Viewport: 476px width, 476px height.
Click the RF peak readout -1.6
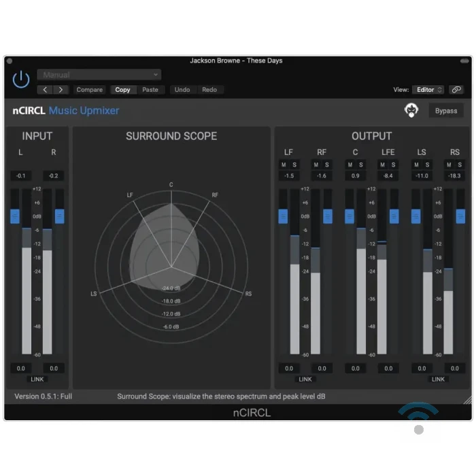(322, 175)
